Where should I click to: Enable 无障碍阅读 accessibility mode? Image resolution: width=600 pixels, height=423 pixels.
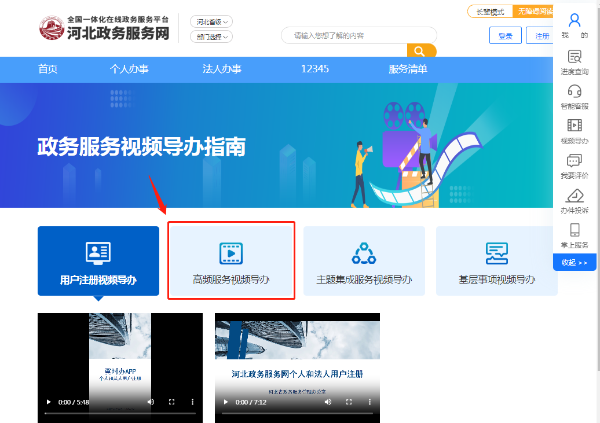point(533,11)
